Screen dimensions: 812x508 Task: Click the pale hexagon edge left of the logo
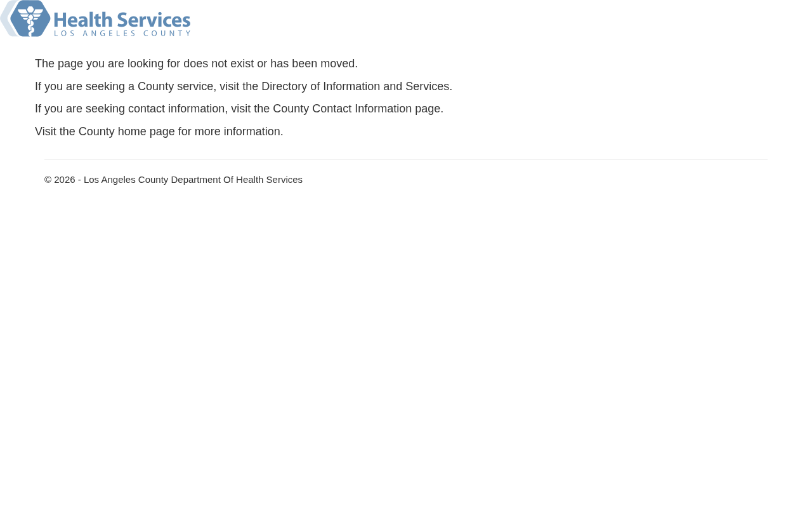coord(4,19)
